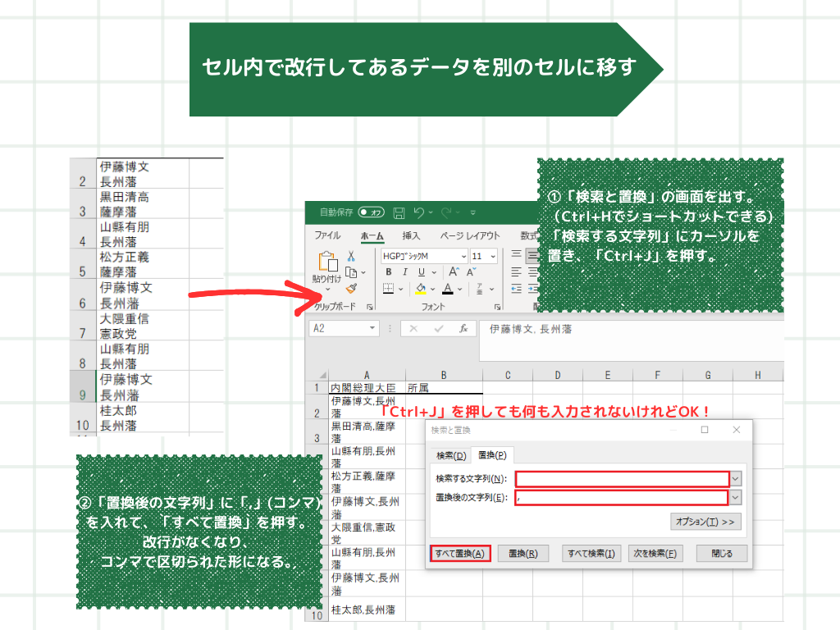Expand the 検索する文字列 history dropdown
The image size is (840, 630).
735,479
